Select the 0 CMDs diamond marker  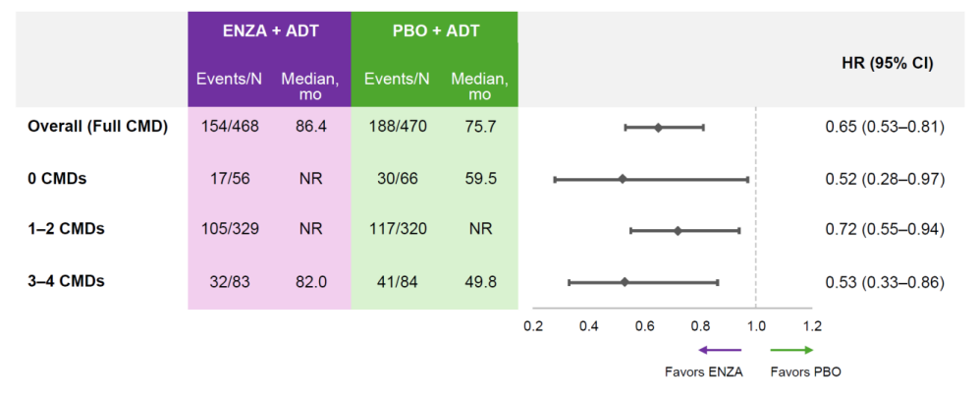pos(623,179)
